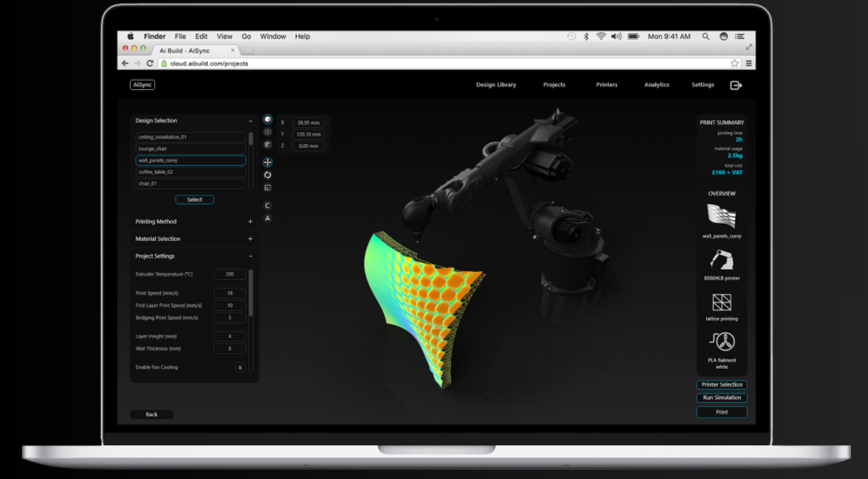Select wall_panels_curvy in design list
868x479 pixels.
tap(191, 160)
